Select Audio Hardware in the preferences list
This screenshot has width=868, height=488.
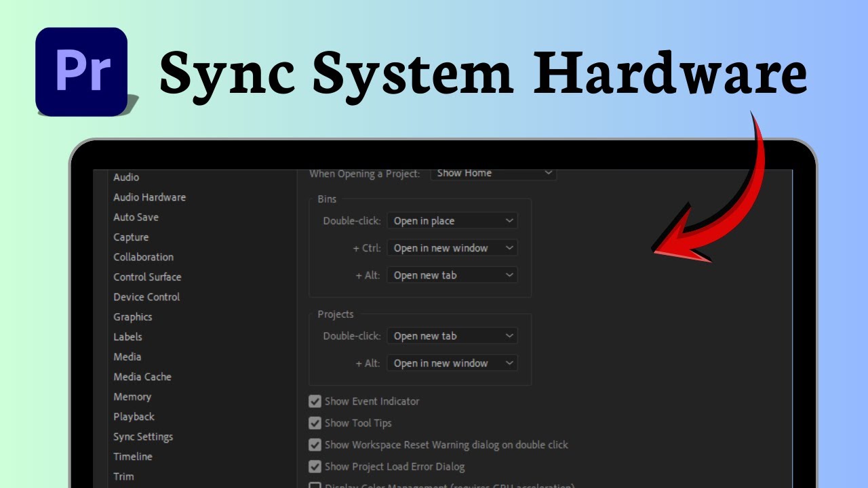pyautogui.click(x=149, y=197)
